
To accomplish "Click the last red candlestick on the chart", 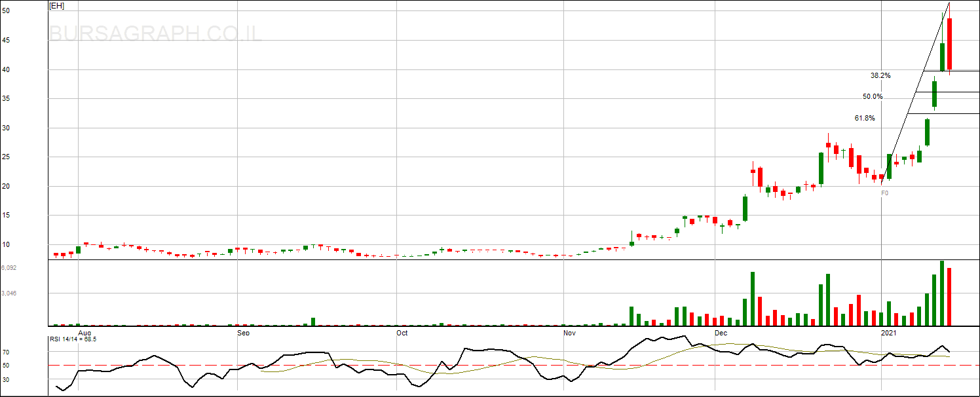I will (949, 44).
